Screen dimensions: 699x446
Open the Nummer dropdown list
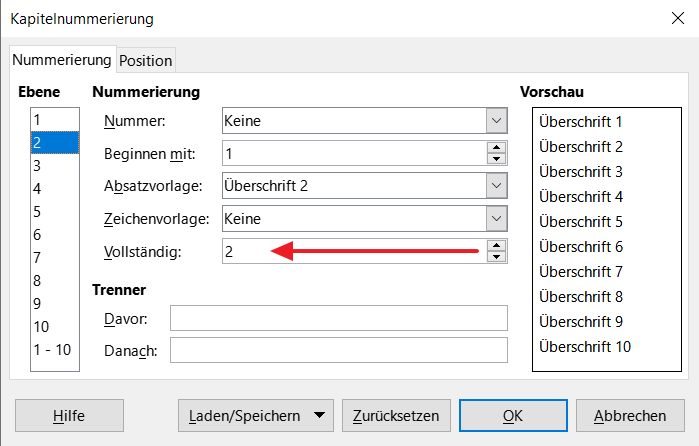coord(496,120)
